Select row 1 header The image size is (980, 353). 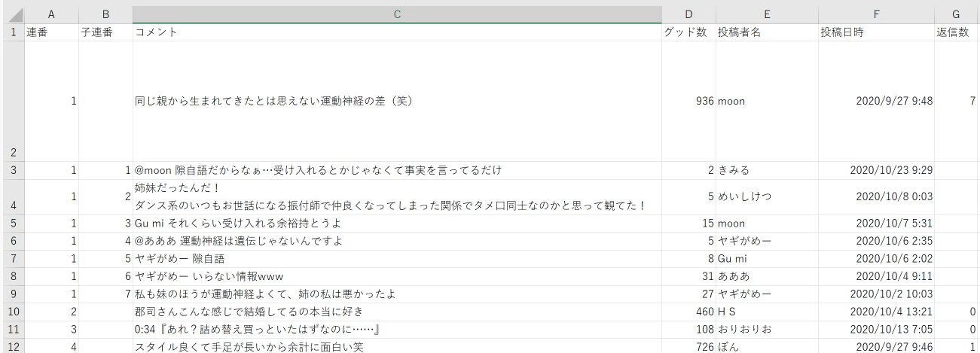pos(13,32)
